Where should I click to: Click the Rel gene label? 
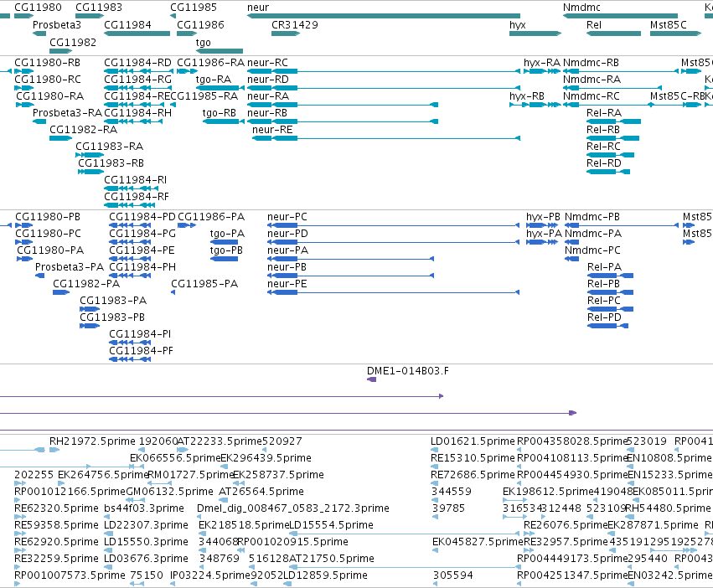coord(594,24)
